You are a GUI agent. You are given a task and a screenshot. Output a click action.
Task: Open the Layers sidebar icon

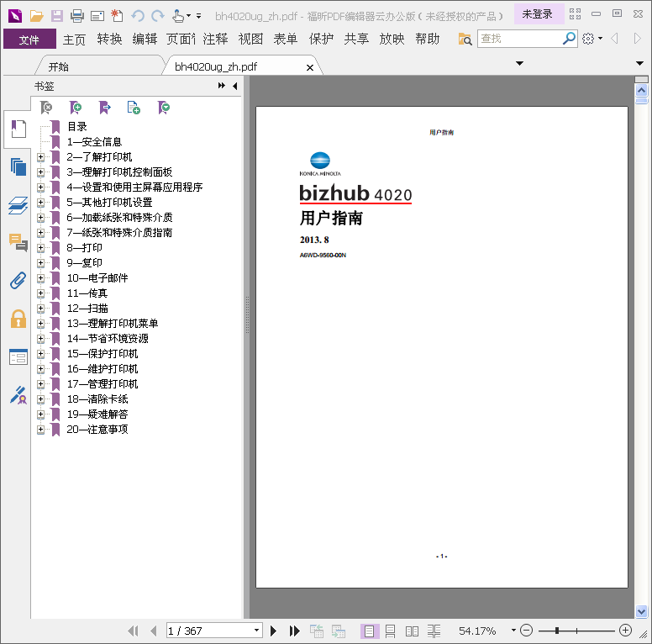[x=18, y=205]
